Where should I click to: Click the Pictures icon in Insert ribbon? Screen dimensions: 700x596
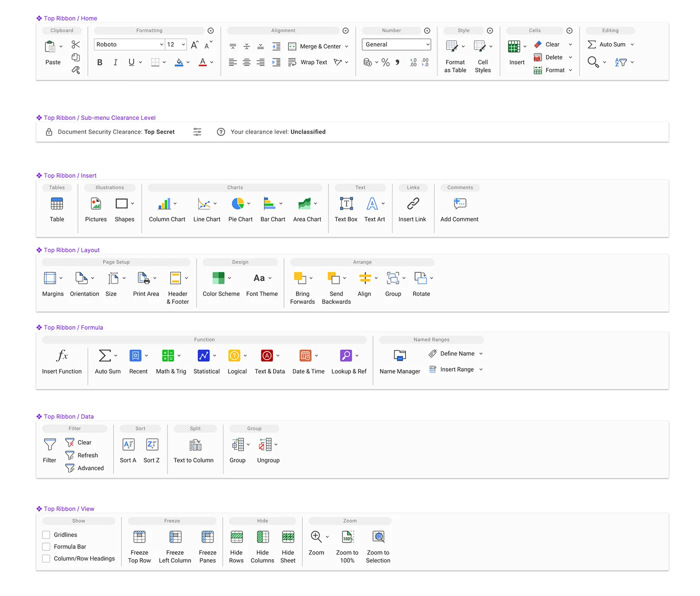coord(96,203)
